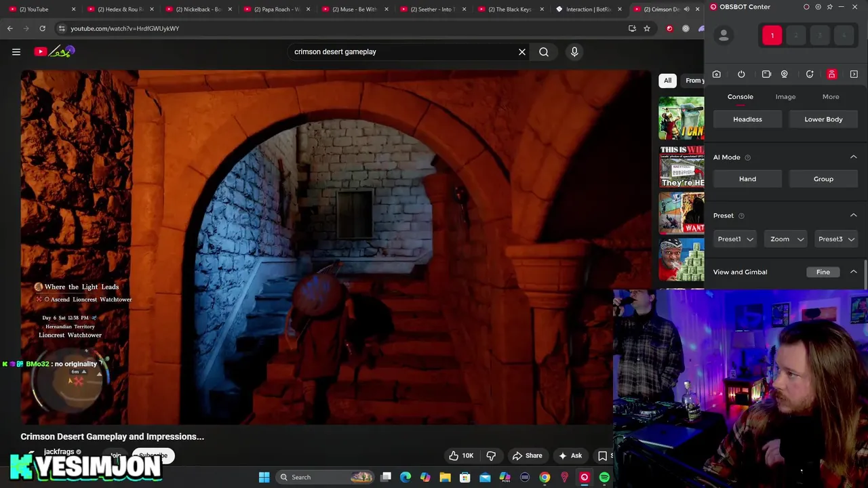Toggle the Headless tracking mode
Screen dimensions: 868x488
pos(747,119)
